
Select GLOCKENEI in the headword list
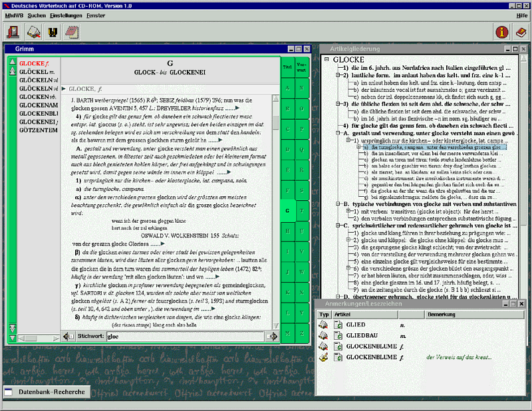(39, 122)
